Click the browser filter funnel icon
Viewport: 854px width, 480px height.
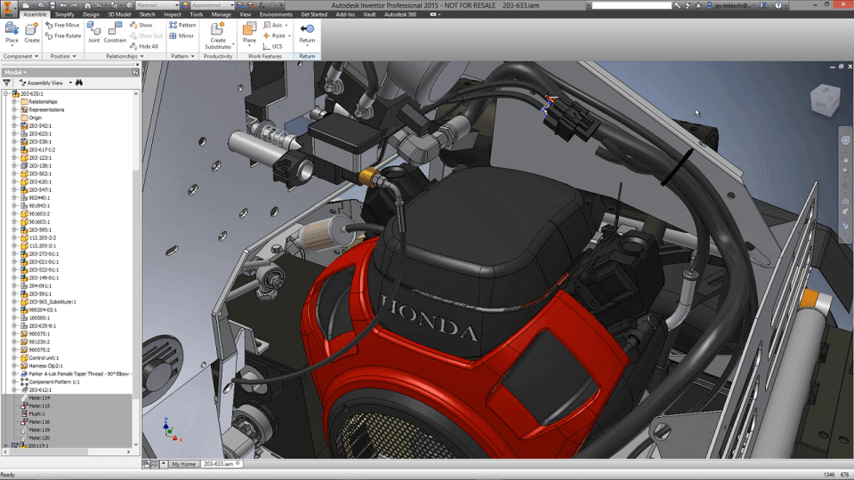tap(7, 83)
